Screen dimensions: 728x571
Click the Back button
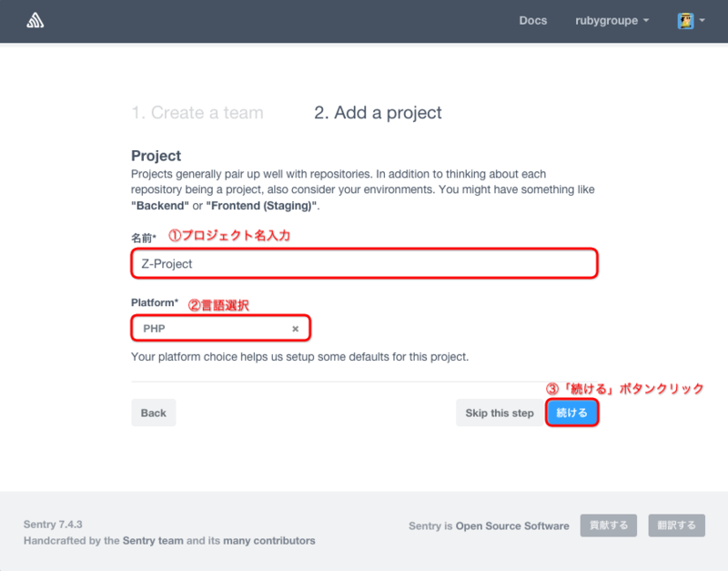[x=154, y=413]
